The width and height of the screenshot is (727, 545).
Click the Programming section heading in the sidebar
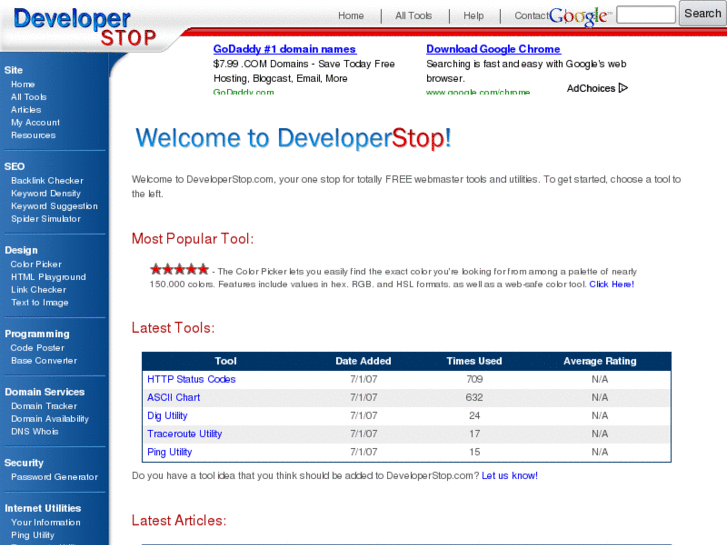[x=37, y=334]
